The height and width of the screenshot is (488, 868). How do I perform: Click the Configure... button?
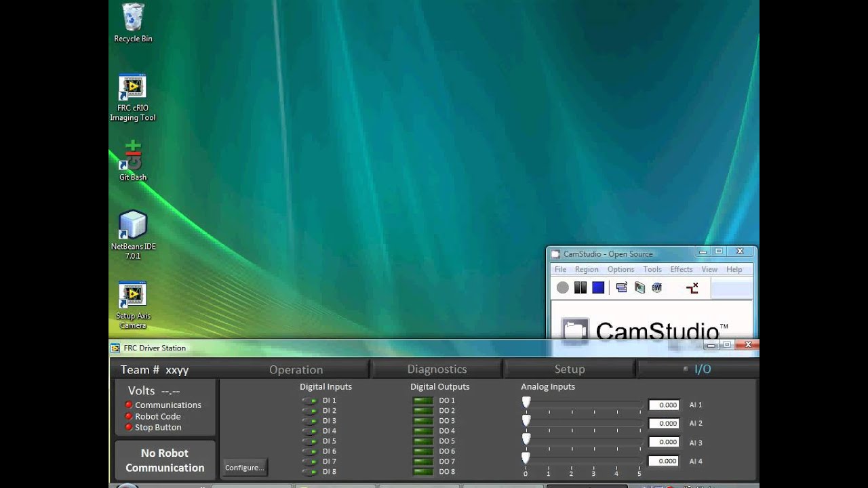(x=244, y=468)
